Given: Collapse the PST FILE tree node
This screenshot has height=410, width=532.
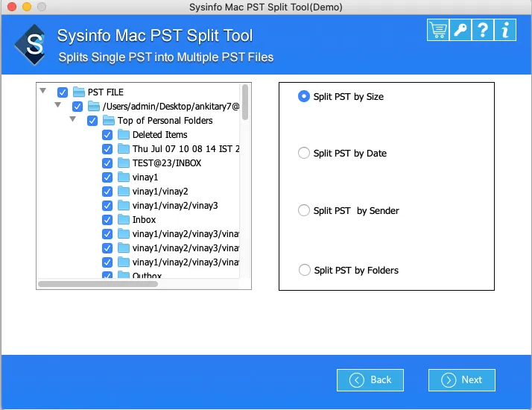Looking at the screenshot, I should click(42, 91).
